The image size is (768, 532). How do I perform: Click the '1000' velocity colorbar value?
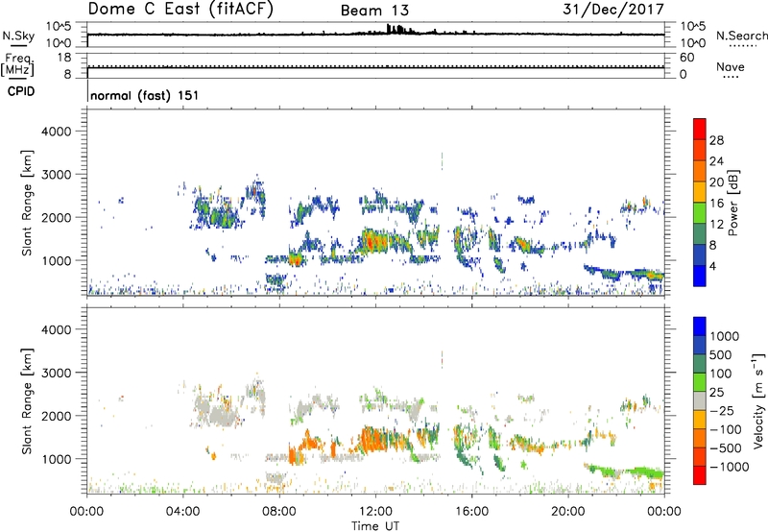tap(724, 336)
